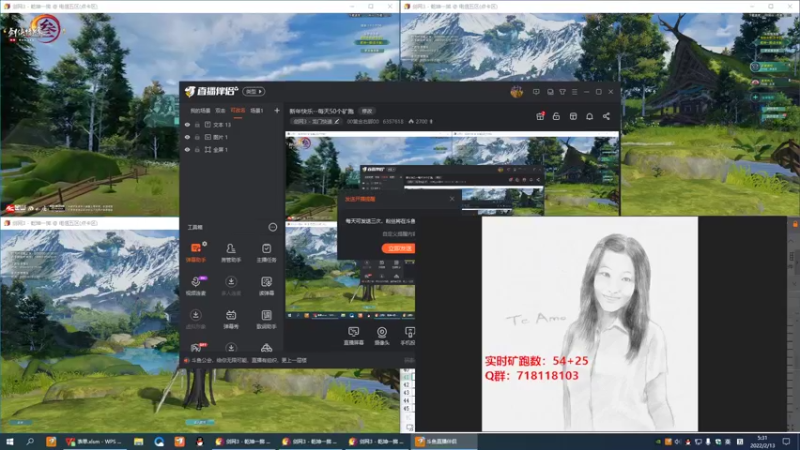This screenshot has height=450, width=800.
Task: Click the user avatar in title bar
Action: click(516, 92)
